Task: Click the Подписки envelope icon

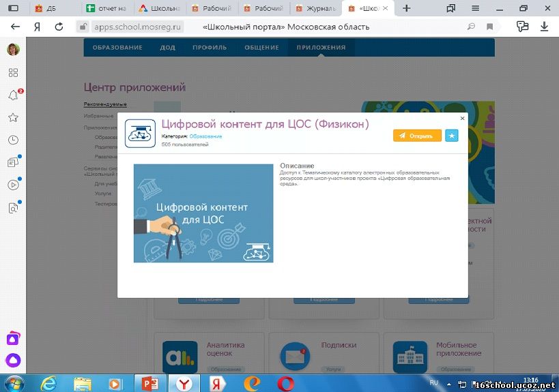Action: (295, 357)
